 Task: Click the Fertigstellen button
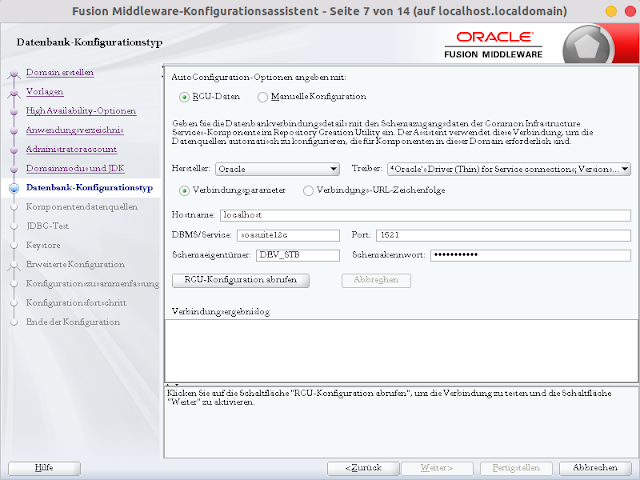tap(516, 468)
